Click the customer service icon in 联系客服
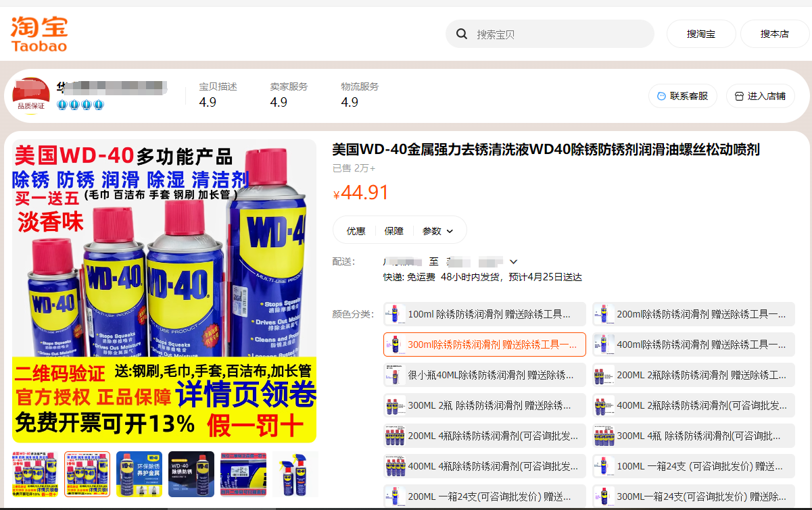Image resolution: width=812 pixels, height=510 pixels. click(x=661, y=96)
